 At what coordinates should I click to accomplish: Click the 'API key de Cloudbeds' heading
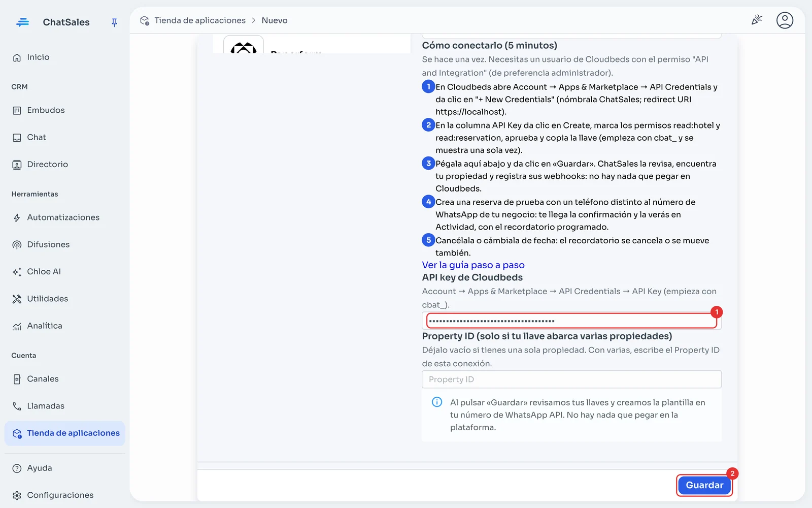[472, 278]
